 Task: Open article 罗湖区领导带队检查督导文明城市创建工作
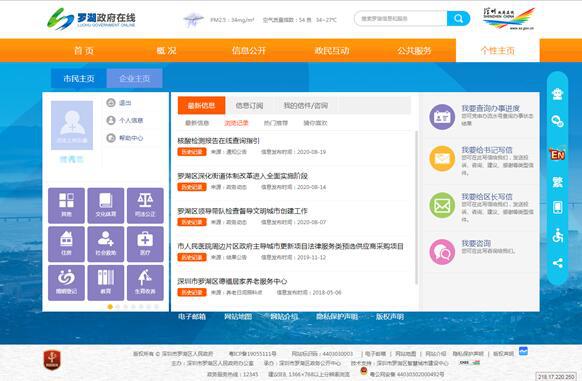[242, 211]
